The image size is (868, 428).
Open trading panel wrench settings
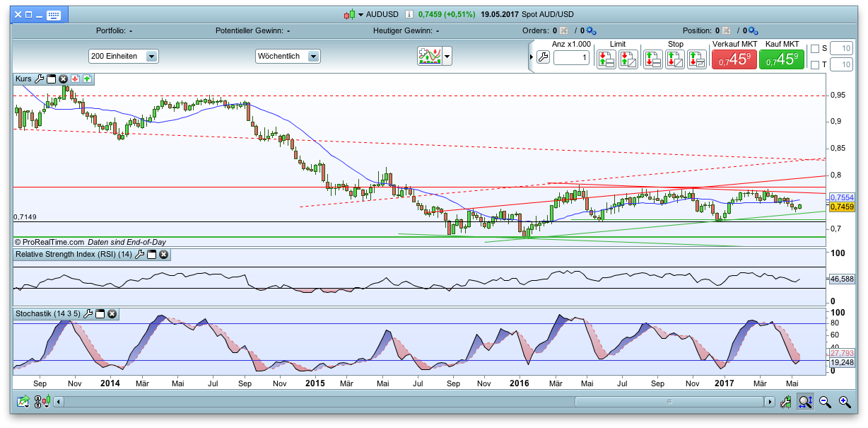543,57
